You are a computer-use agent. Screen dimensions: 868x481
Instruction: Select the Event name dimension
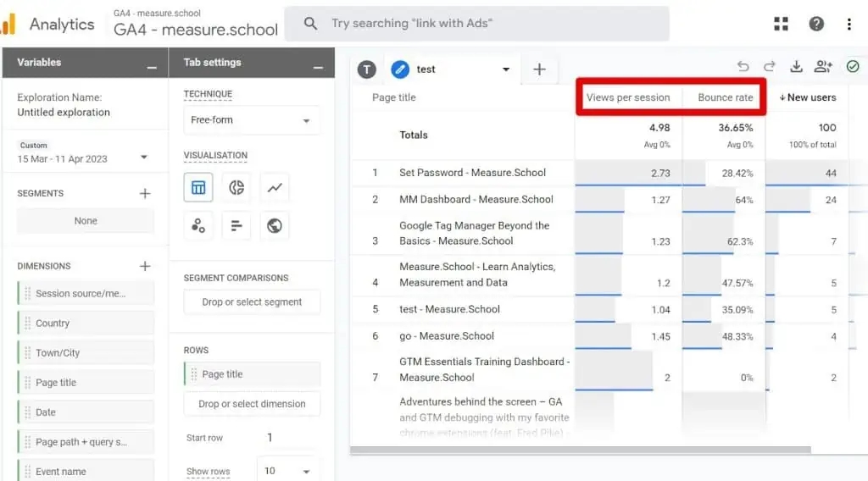[x=86, y=472]
